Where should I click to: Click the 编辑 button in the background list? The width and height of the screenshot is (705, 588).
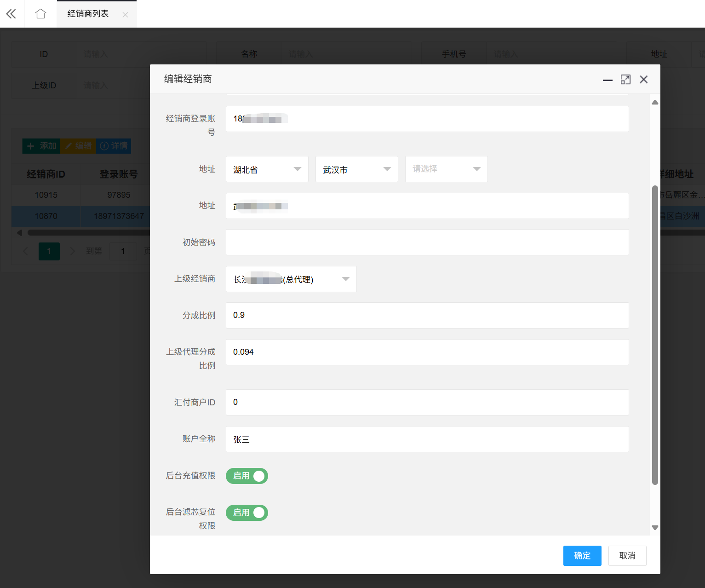[x=78, y=146]
